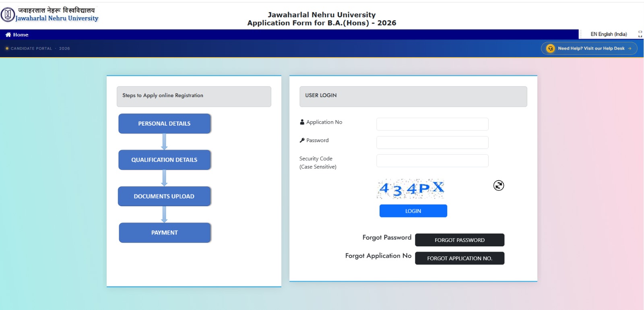The image size is (644, 310).
Task: Select the QUALIFICATION DETAILS step
Action: click(x=164, y=160)
